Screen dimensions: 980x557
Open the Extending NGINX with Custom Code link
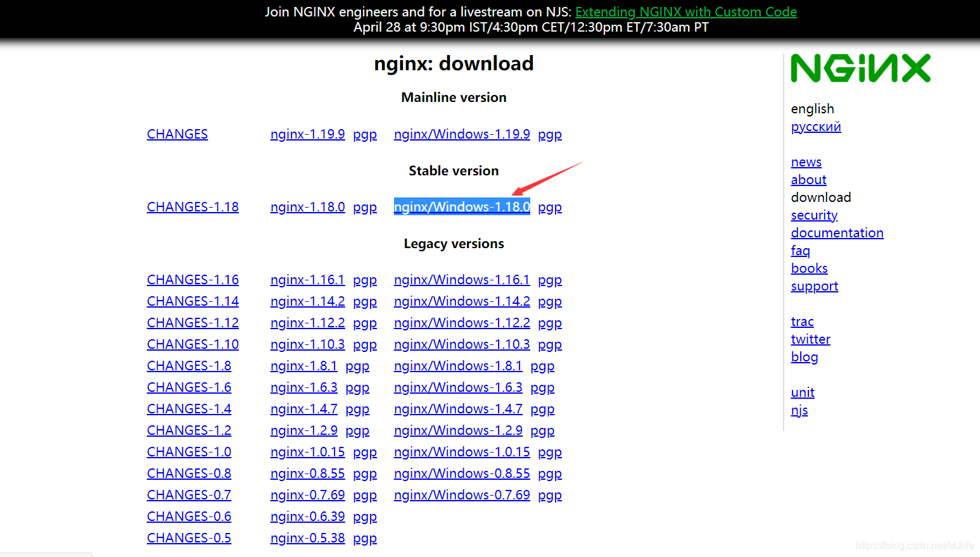686,12
